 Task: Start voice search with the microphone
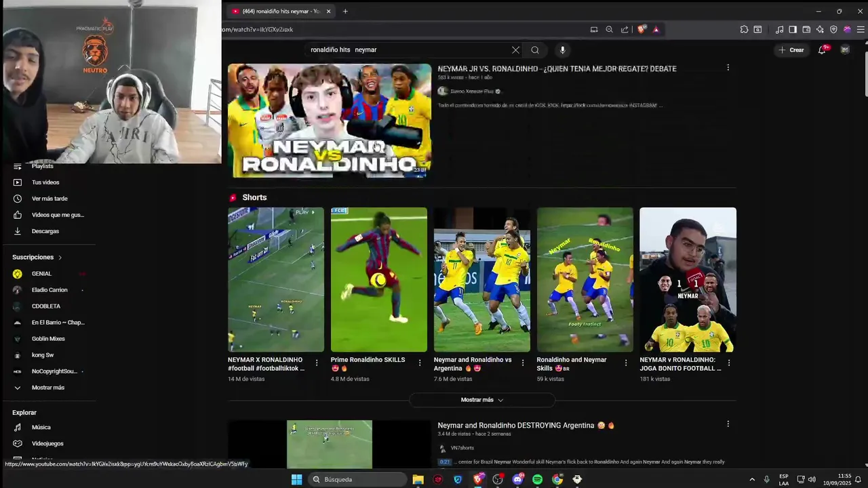point(562,50)
